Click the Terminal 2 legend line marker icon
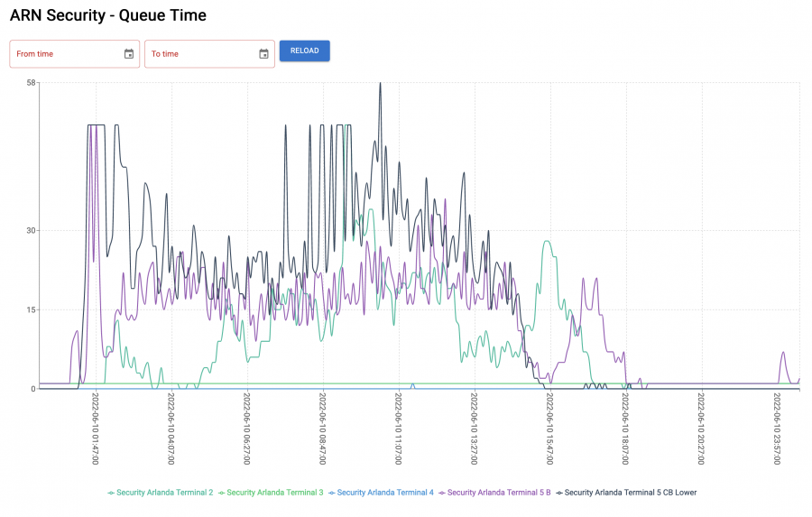 point(111,493)
